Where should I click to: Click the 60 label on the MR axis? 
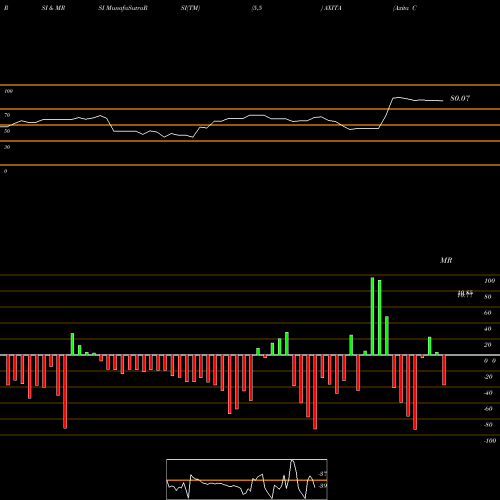(488, 313)
